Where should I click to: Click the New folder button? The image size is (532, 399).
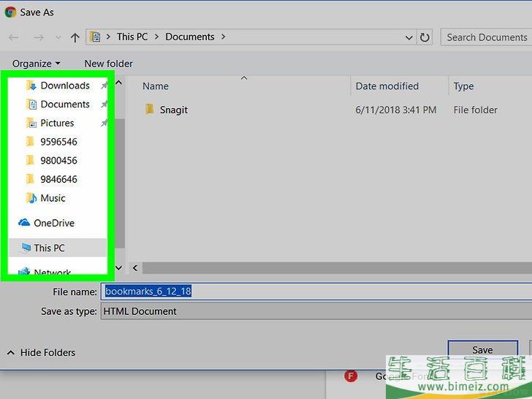(x=108, y=64)
